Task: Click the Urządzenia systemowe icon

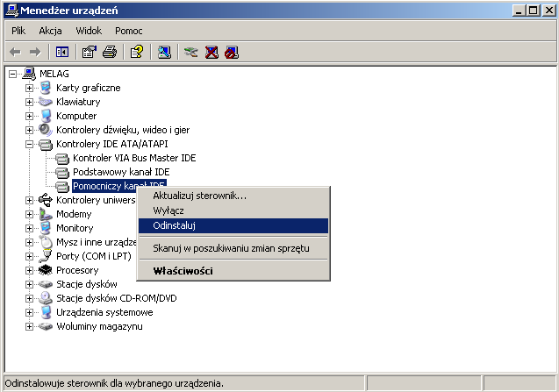Action: 46,312
